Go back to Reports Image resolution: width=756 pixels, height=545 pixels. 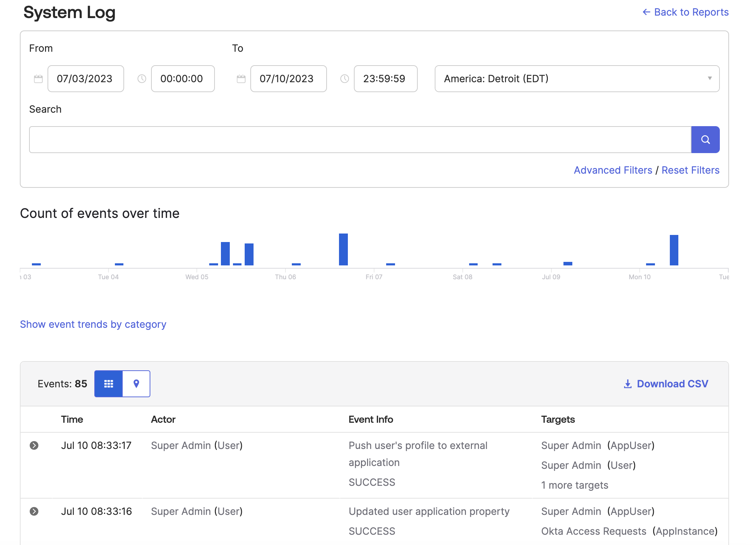685,12
